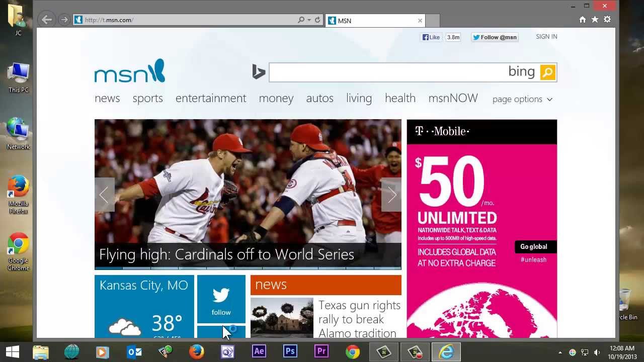Viewport: 644px width, 362px height.
Task: Click Follow @msn Twitter button
Action: click(495, 37)
